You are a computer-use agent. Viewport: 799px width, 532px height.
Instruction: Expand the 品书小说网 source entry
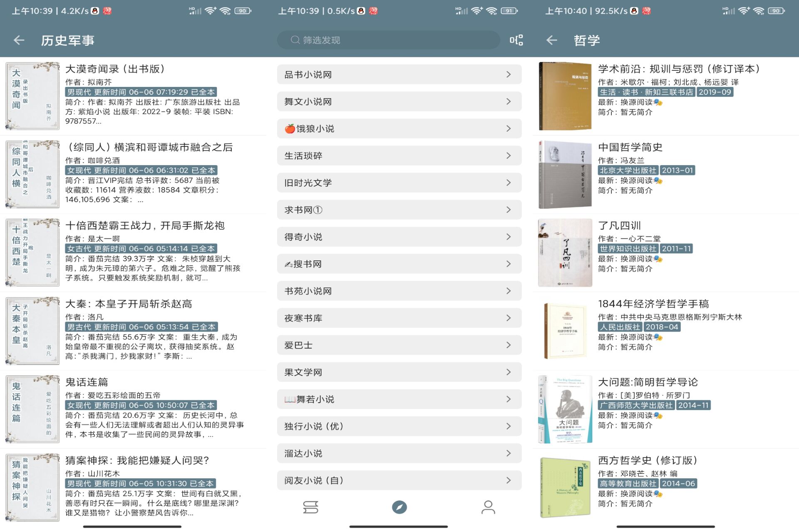(399, 74)
